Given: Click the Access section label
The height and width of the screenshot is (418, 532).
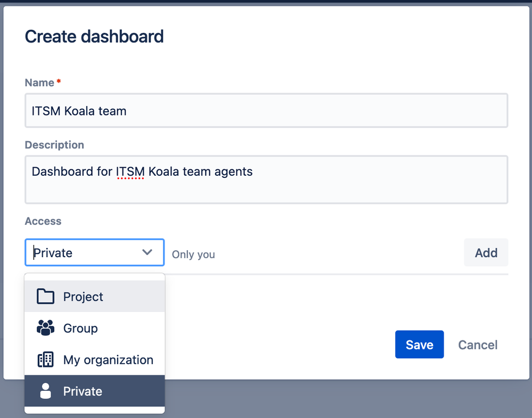Looking at the screenshot, I should (x=43, y=221).
